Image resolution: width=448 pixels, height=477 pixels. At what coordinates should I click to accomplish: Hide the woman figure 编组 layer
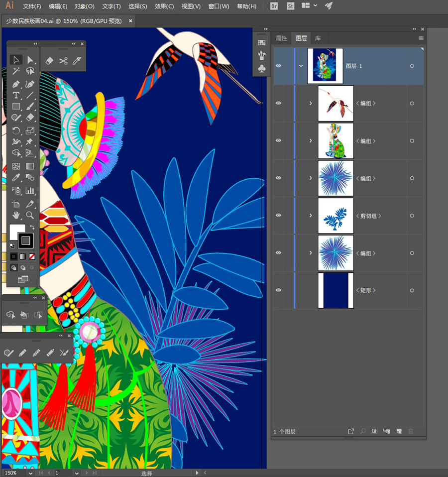(x=278, y=140)
